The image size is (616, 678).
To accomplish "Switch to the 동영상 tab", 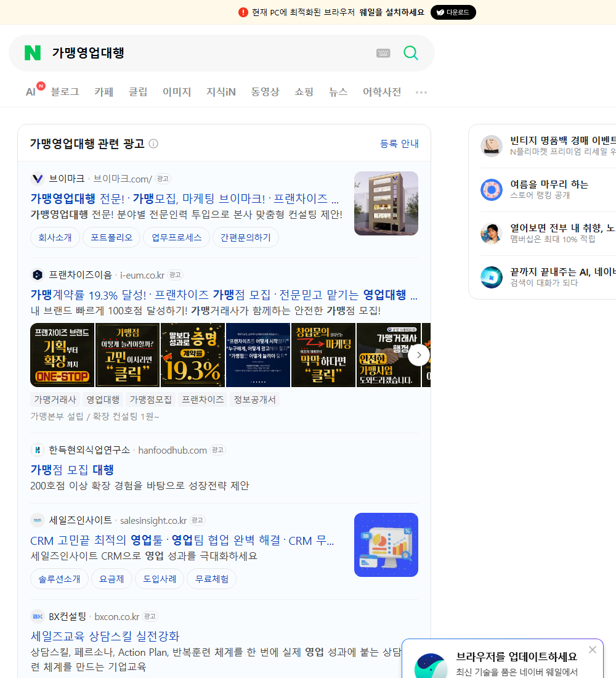I will tap(265, 92).
